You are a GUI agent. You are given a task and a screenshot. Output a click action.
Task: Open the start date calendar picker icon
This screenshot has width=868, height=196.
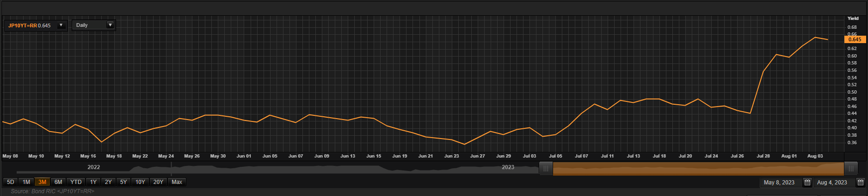coord(807,183)
